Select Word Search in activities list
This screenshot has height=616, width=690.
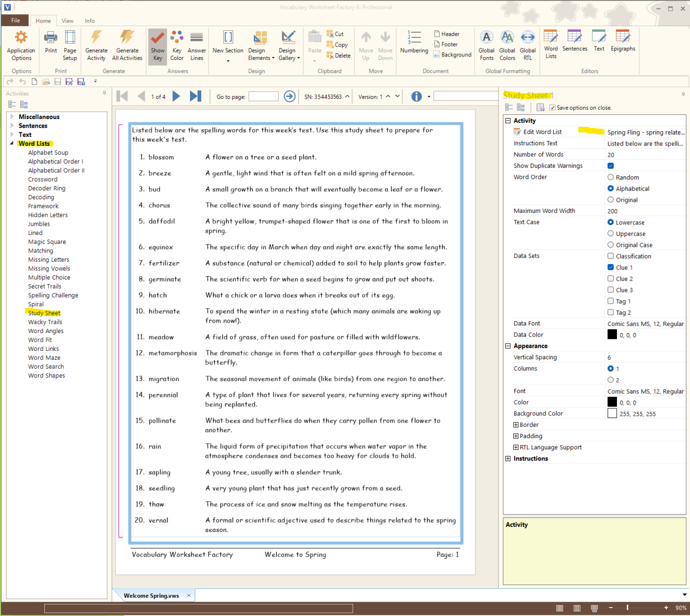[x=46, y=367]
